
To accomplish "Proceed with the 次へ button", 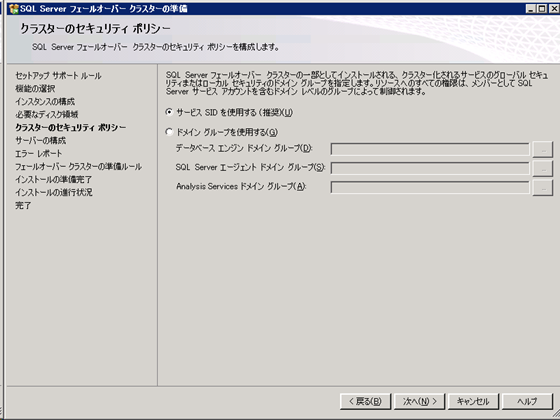I will point(419,401).
